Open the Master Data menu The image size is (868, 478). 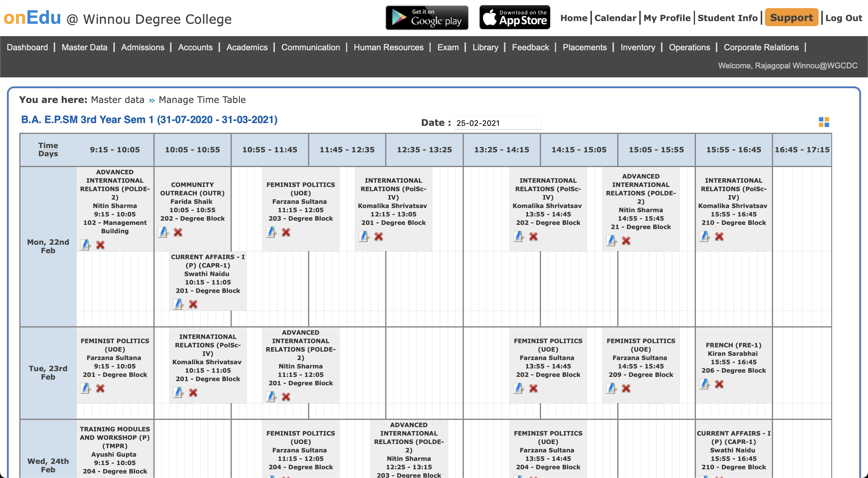pyautogui.click(x=84, y=48)
